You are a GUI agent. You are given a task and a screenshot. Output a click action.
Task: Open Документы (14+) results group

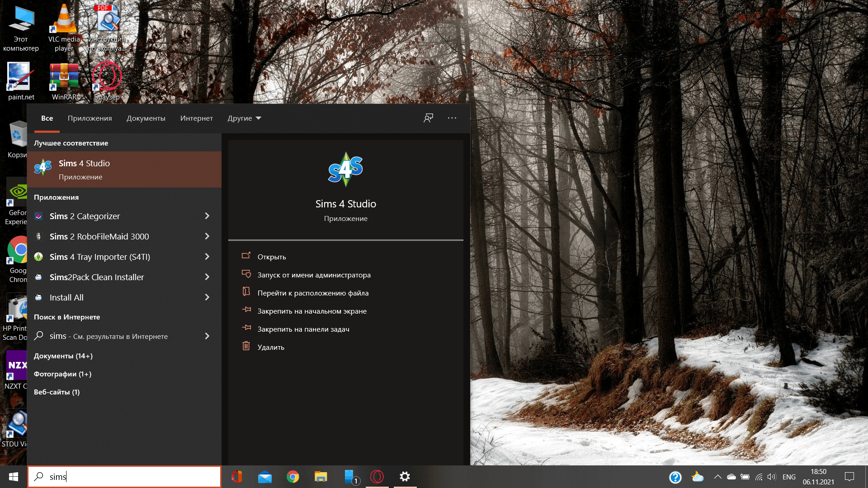pos(63,356)
